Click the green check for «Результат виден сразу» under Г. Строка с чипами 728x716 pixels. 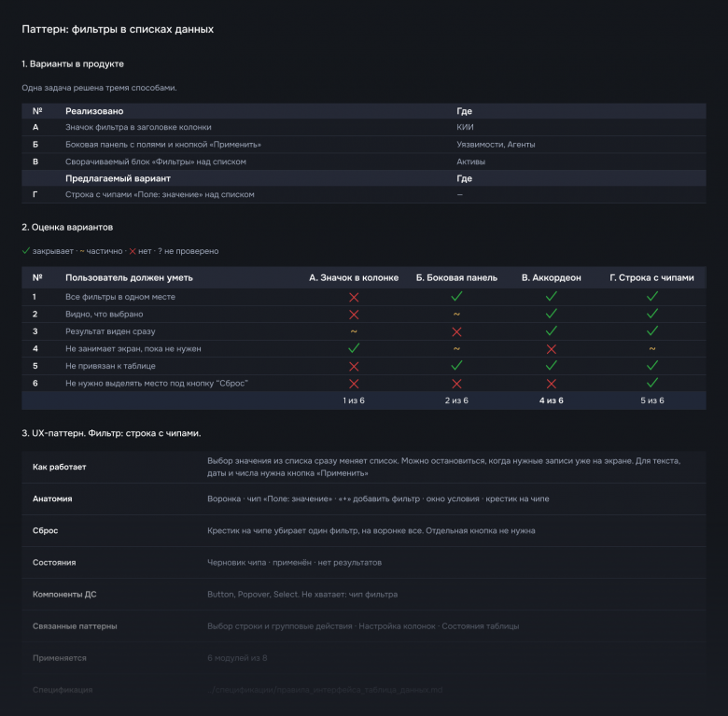[x=652, y=330]
